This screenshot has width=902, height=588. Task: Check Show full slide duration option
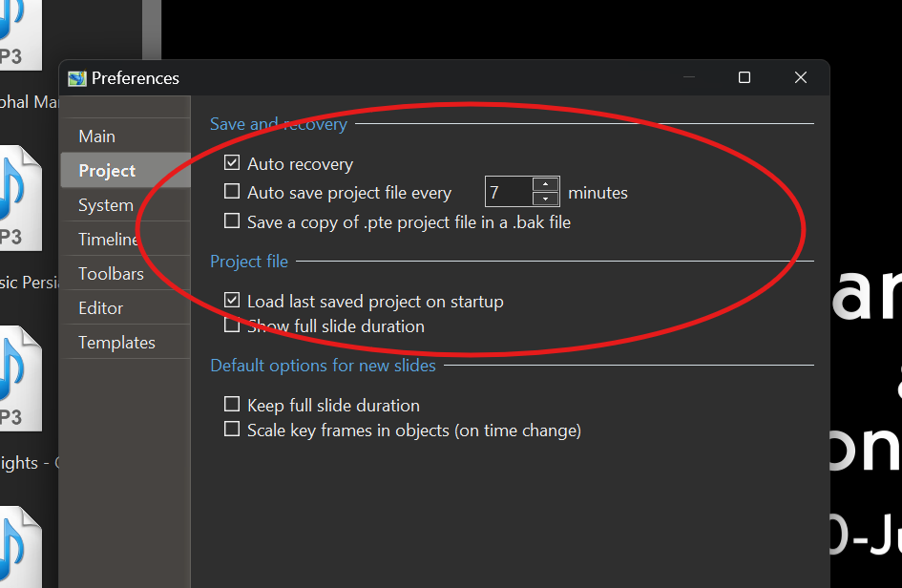[x=232, y=325]
